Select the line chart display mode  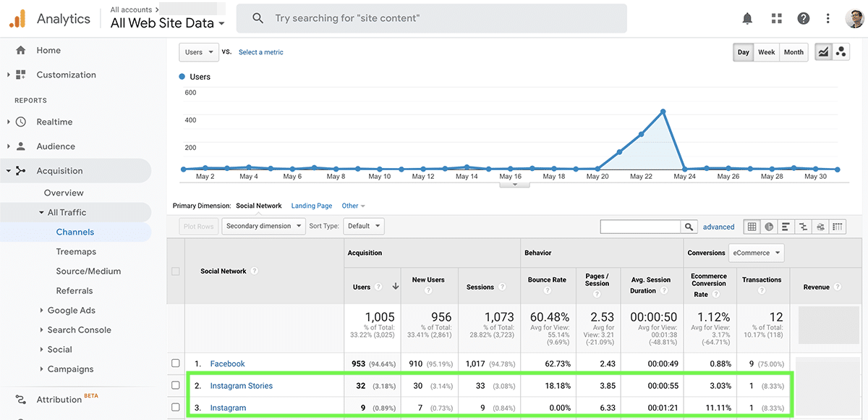(x=823, y=52)
